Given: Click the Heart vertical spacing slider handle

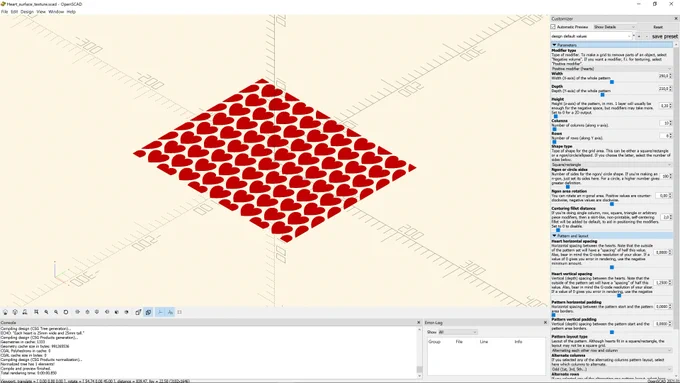Looking at the screenshot, I should (x=619, y=296).
